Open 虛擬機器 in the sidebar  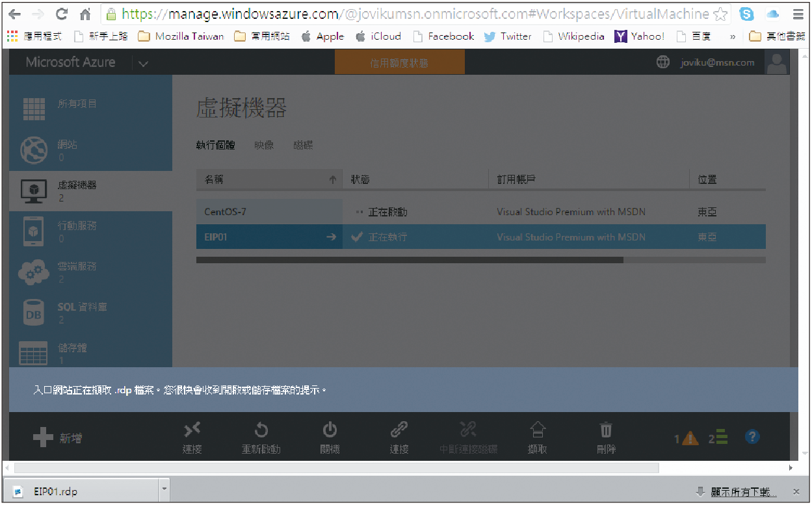pyautogui.click(x=91, y=190)
